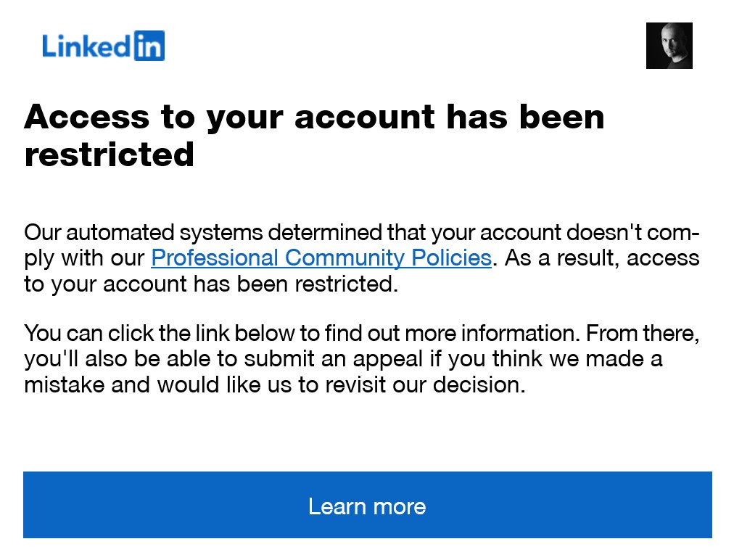The width and height of the screenshot is (734, 560).
Task: Click the word "restricted" in the heading
Action: tap(110, 154)
